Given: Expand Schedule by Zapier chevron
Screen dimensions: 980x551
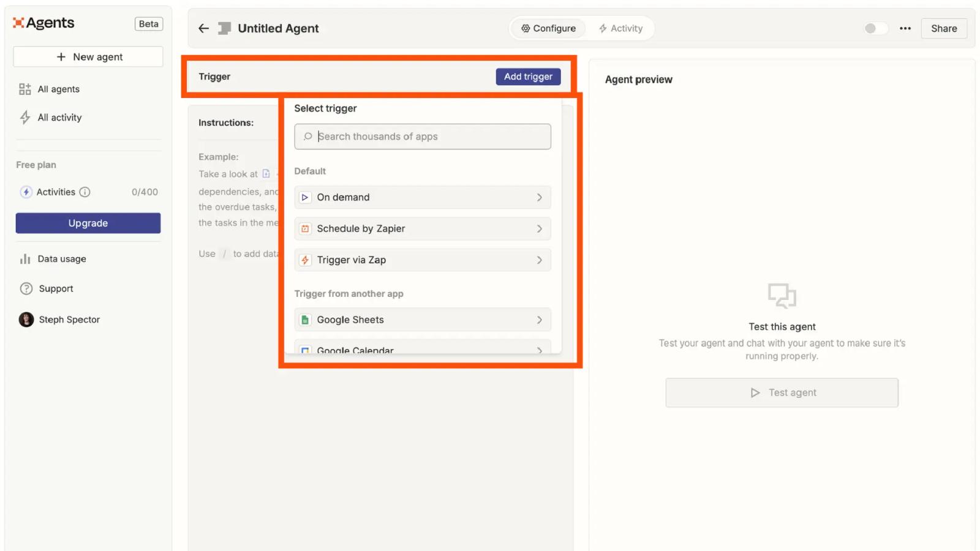Looking at the screenshot, I should click(x=540, y=229).
